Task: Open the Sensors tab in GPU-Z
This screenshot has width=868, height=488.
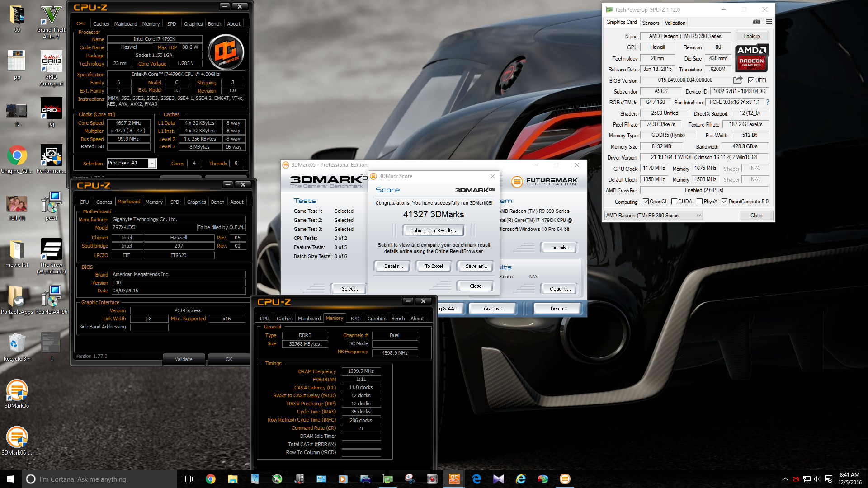Action: 651,23
